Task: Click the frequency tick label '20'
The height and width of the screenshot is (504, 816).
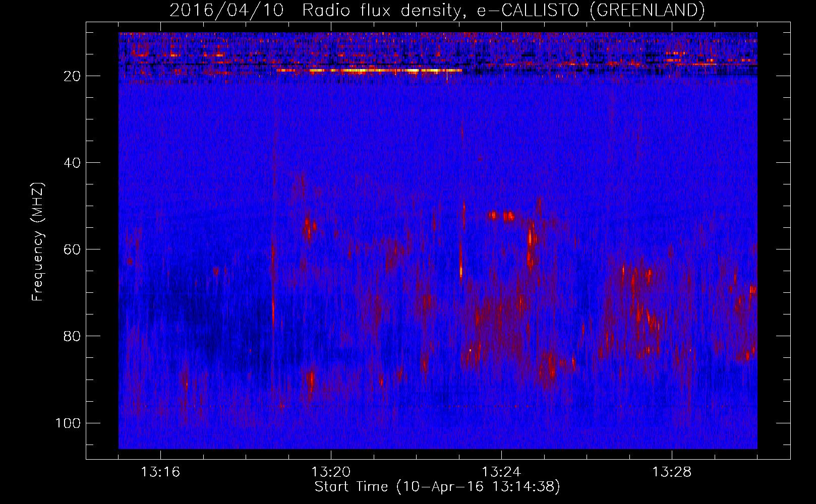Action: (x=73, y=76)
